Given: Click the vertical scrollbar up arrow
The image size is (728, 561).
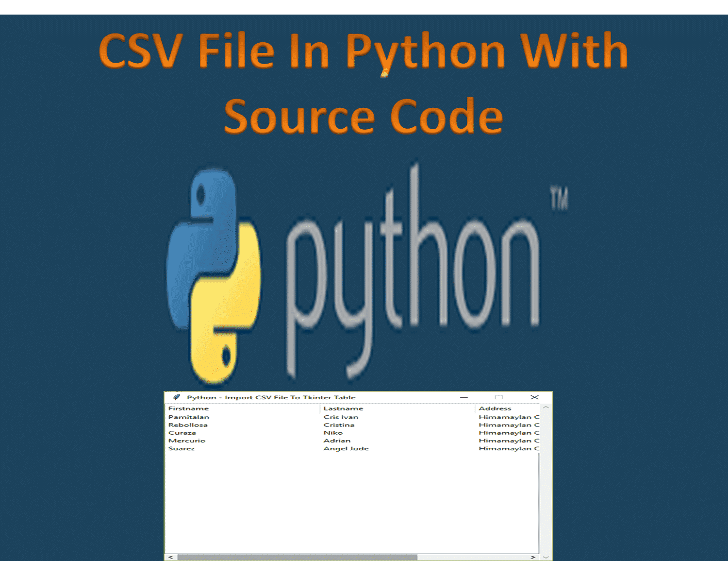Looking at the screenshot, I should coord(546,408).
